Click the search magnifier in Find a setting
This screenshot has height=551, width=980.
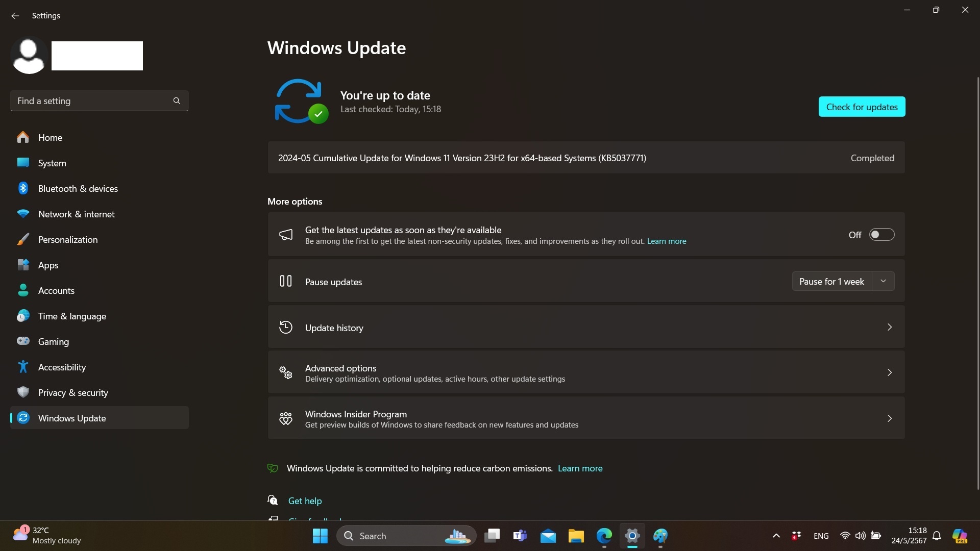(x=177, y=101)
